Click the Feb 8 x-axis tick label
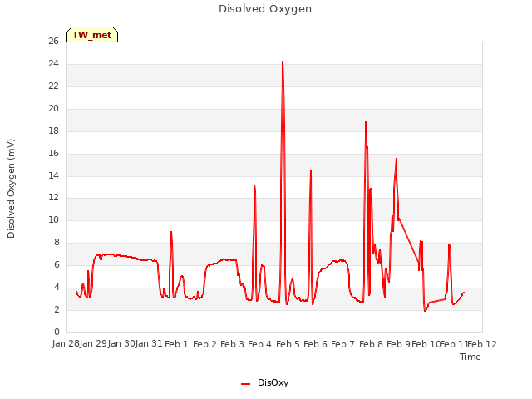Image resolution: width=532 pixels, height=399 pixels. pyautogui.click(x=371, y=344)
